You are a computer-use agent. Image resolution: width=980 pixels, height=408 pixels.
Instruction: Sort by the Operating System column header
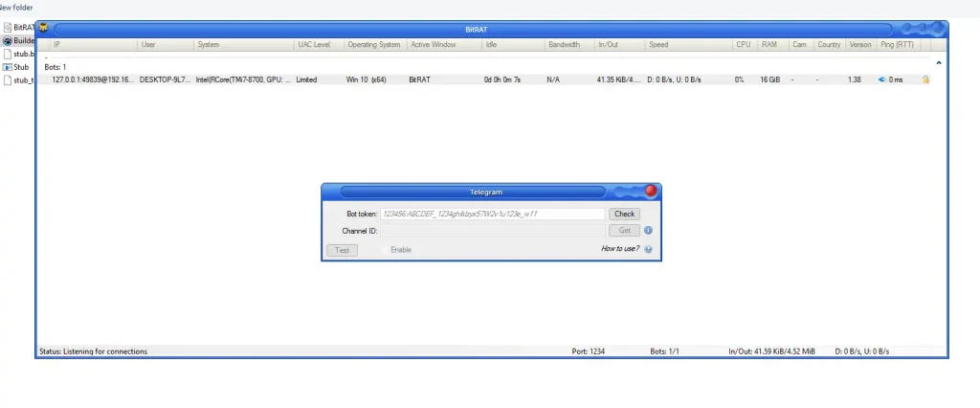373,45
